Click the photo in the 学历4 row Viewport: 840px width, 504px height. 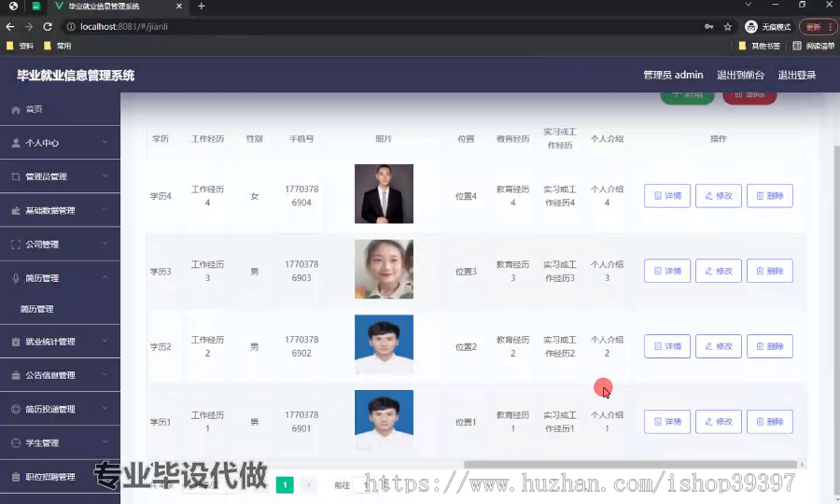tap(384, 194)
